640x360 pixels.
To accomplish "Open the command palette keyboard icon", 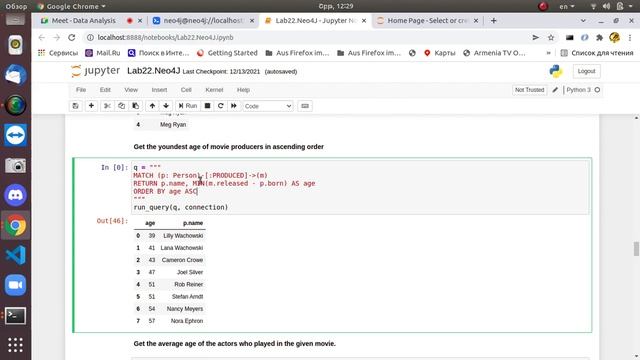I will coord(305,106).
